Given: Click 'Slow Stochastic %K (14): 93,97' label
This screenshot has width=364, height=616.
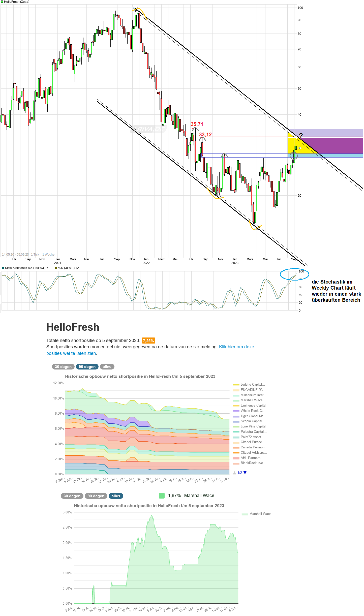Looking at the screenshot, I should coord(26,268).
